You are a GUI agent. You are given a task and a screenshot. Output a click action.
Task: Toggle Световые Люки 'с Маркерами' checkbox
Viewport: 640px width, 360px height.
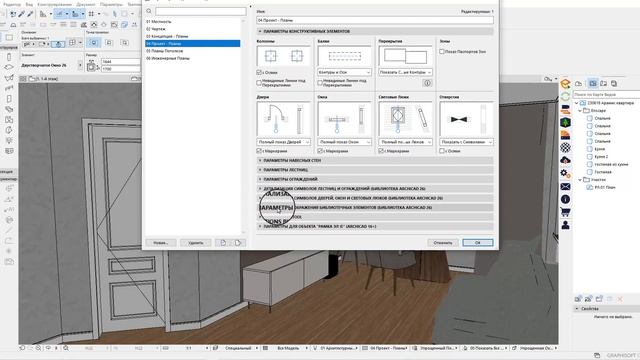pos(381,151)
